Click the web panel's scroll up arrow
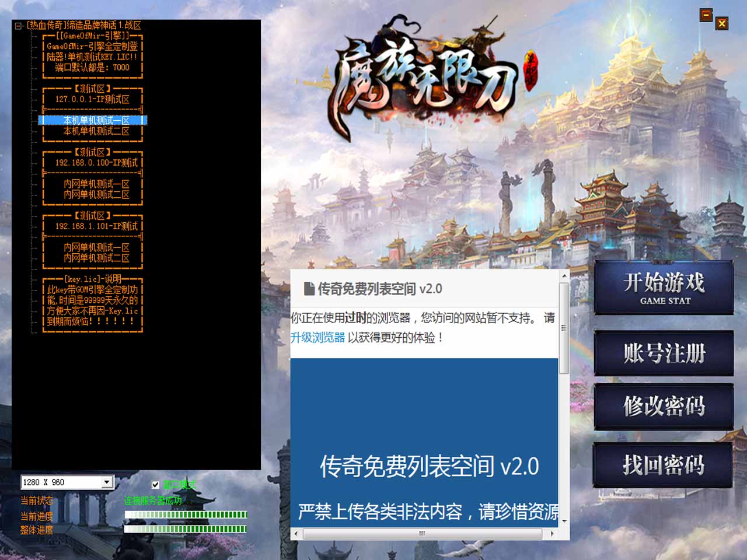The height and width of the screenshot is (560, 747). 564,276
